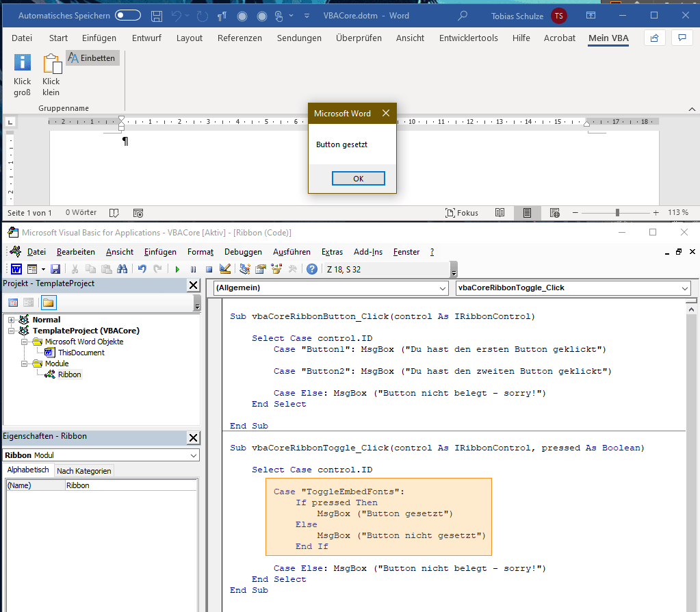Click View Code icon in Project panel
700x612 pixels.
[13, 303]
